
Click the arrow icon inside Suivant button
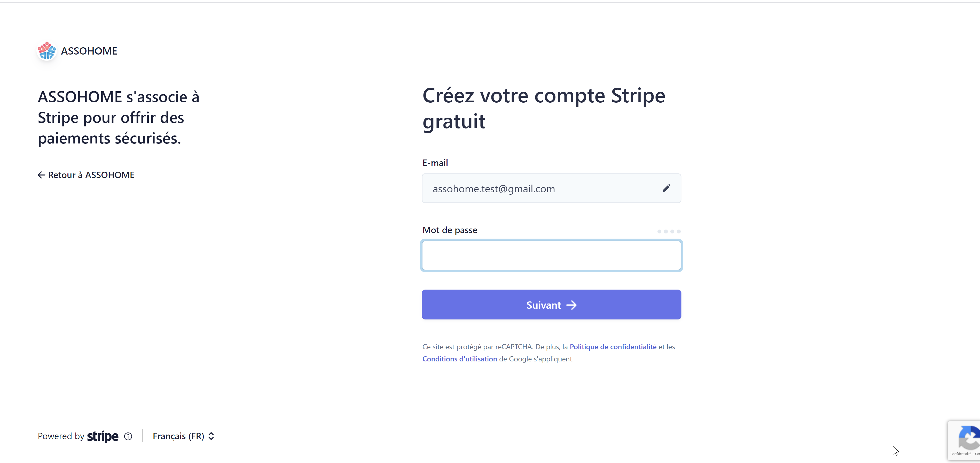(571, 305)
